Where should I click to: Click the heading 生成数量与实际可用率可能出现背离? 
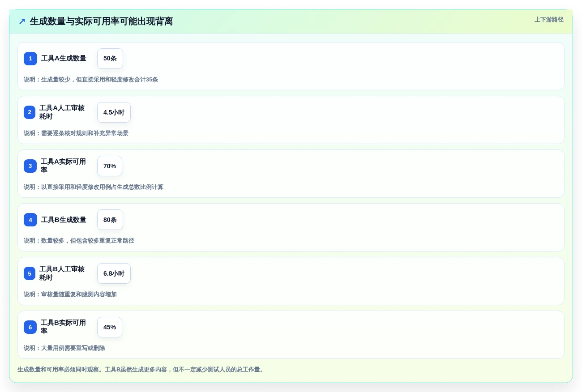(x=101, y=21)
